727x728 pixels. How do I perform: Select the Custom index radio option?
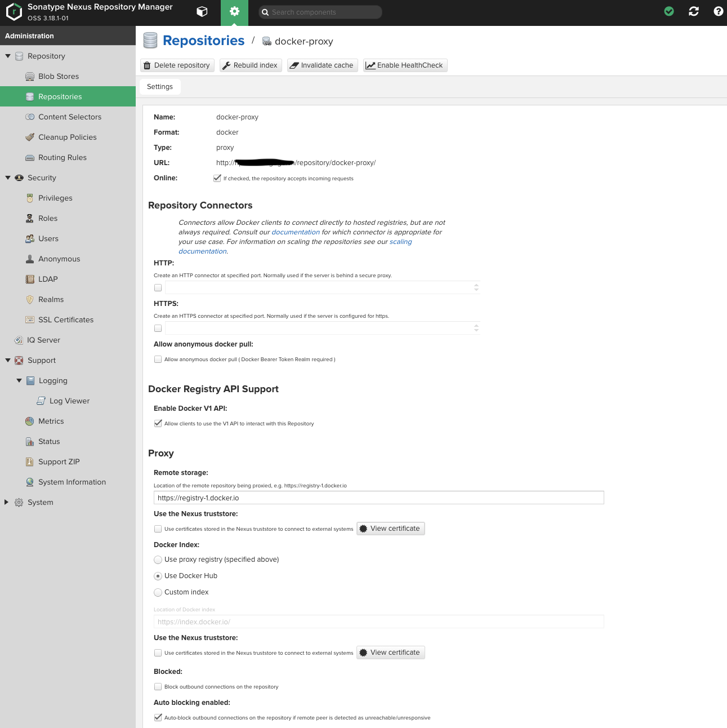pos(158,592)
